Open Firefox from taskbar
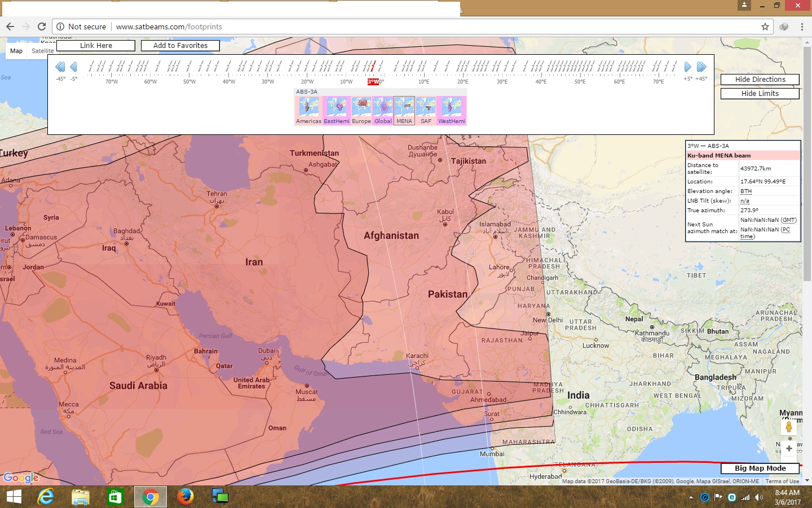812x508 pixels. coord(185,497)
